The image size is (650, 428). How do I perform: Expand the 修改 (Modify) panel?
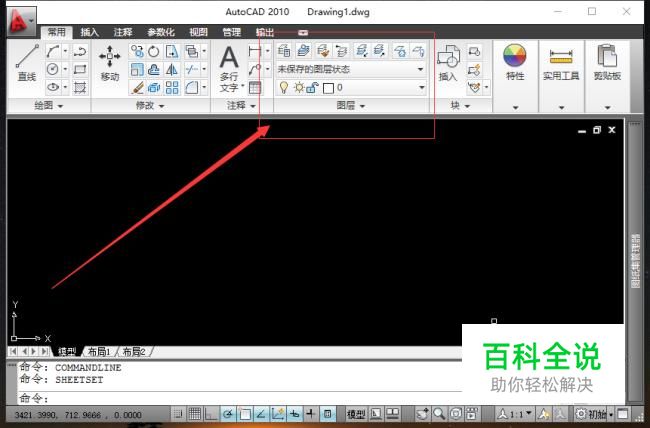(150, 106)
